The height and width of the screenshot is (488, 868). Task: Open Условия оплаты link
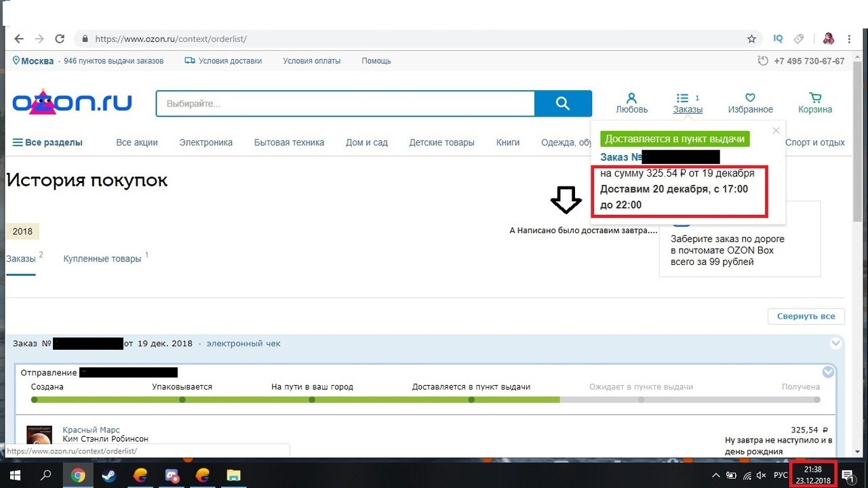311,61
